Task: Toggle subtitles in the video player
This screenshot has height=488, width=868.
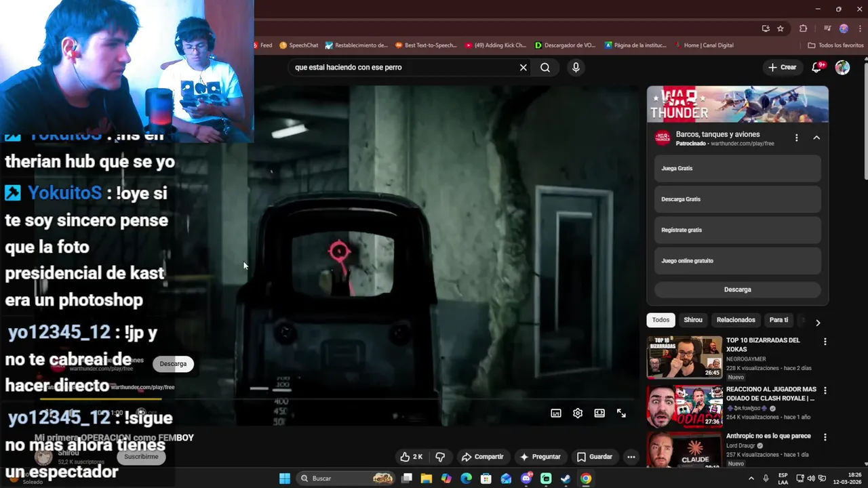Action: [556, 413]
